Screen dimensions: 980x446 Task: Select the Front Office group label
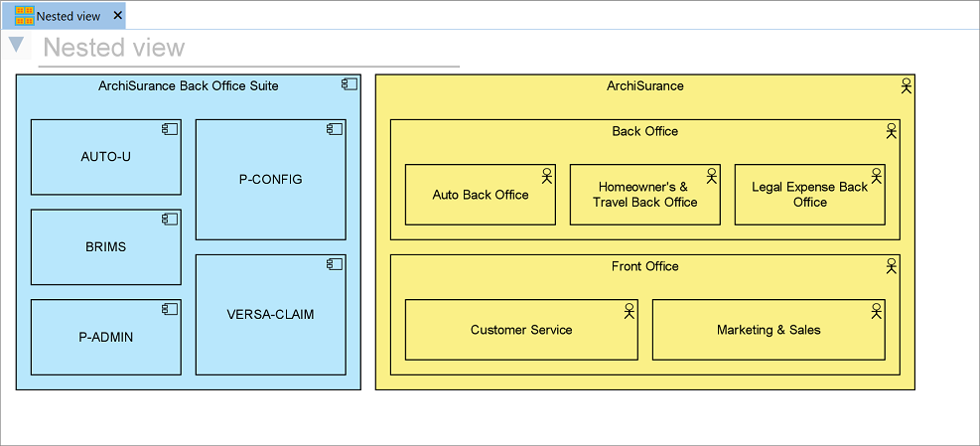644,266
